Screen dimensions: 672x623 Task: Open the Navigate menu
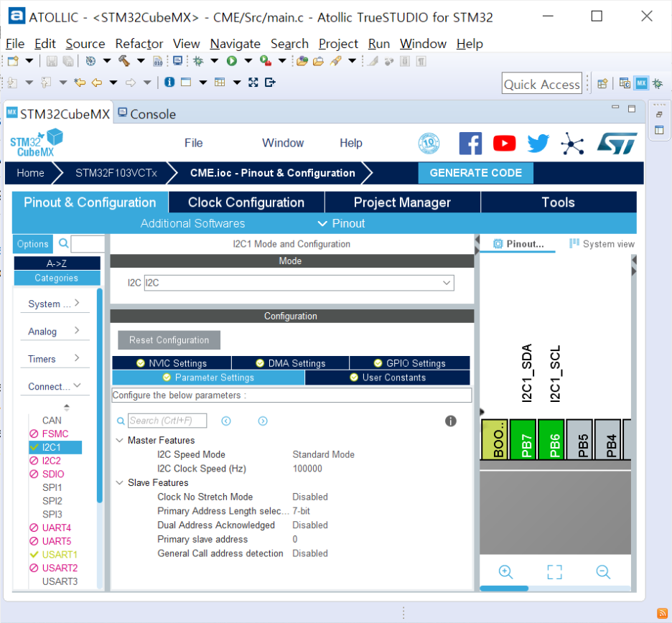[x=235, y=44]
